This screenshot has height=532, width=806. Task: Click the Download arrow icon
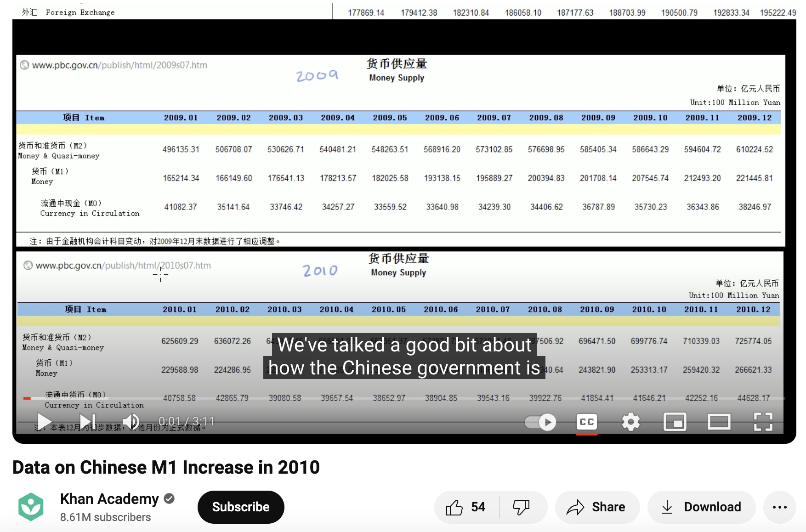click(x=667, y=507)
